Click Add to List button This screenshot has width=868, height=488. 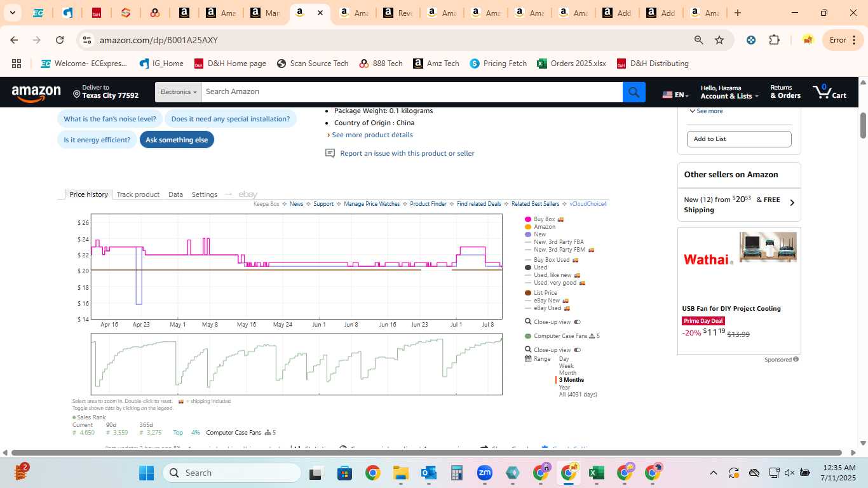pyautogui.click(x=739, y=139)
